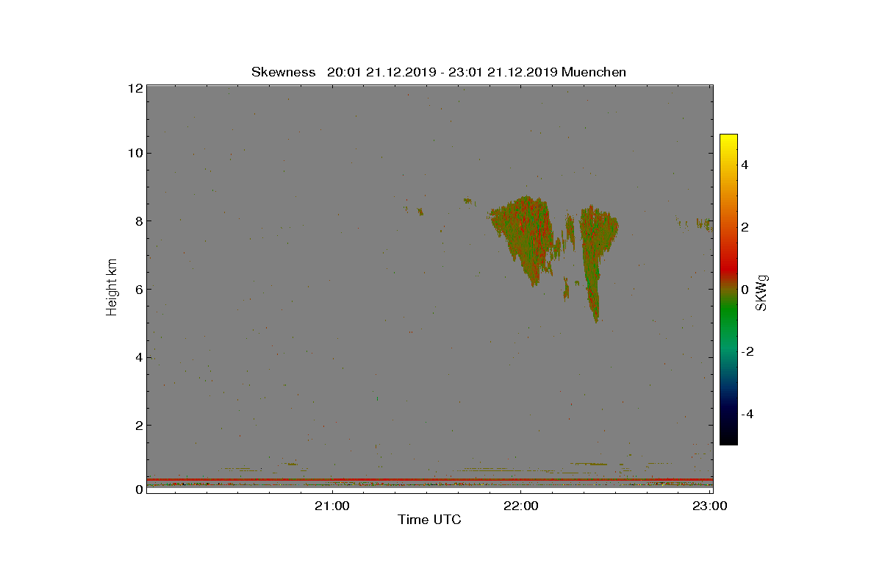Click the colorbar tick label -4

tap(747, 414)
